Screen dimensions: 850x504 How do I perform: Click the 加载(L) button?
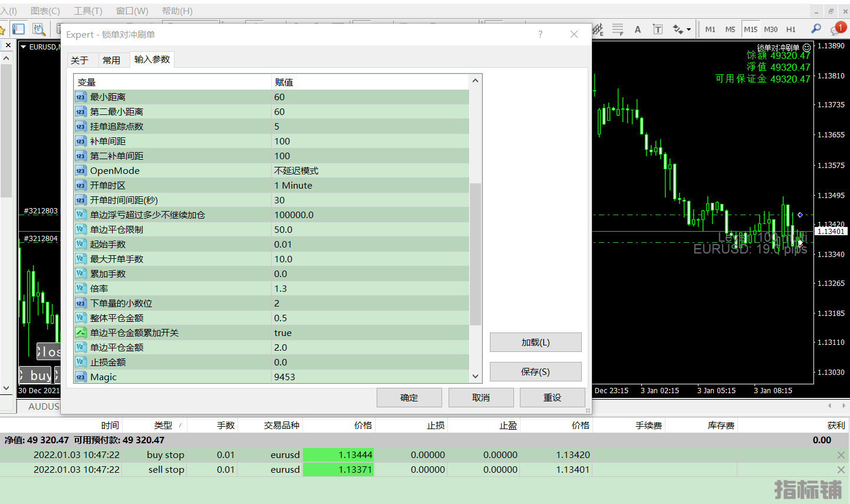point(535,342)
